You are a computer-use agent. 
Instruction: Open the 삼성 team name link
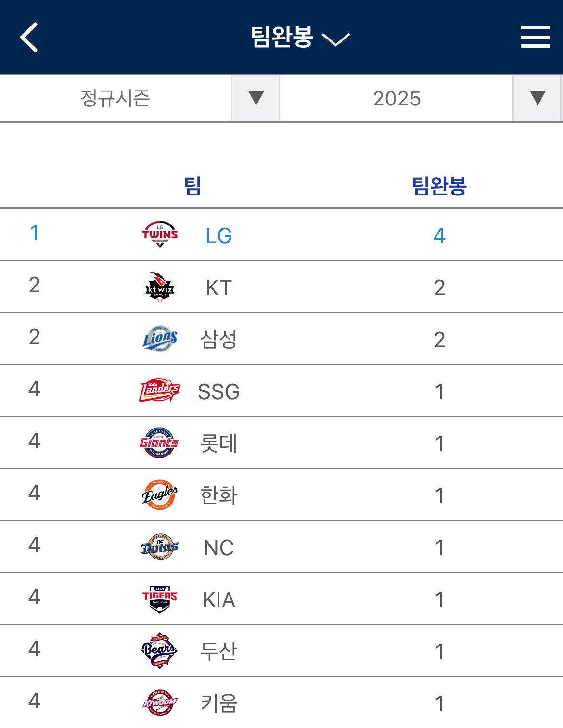(218, 339)
